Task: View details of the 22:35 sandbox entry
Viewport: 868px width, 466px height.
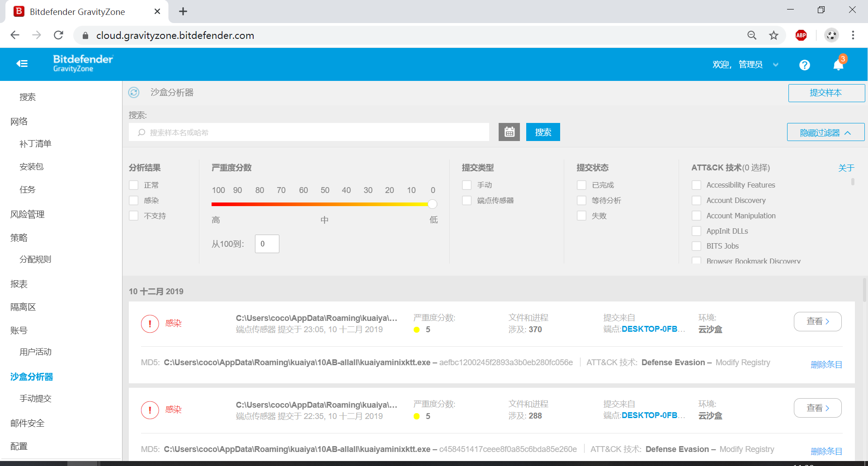Action: (818, 408)
